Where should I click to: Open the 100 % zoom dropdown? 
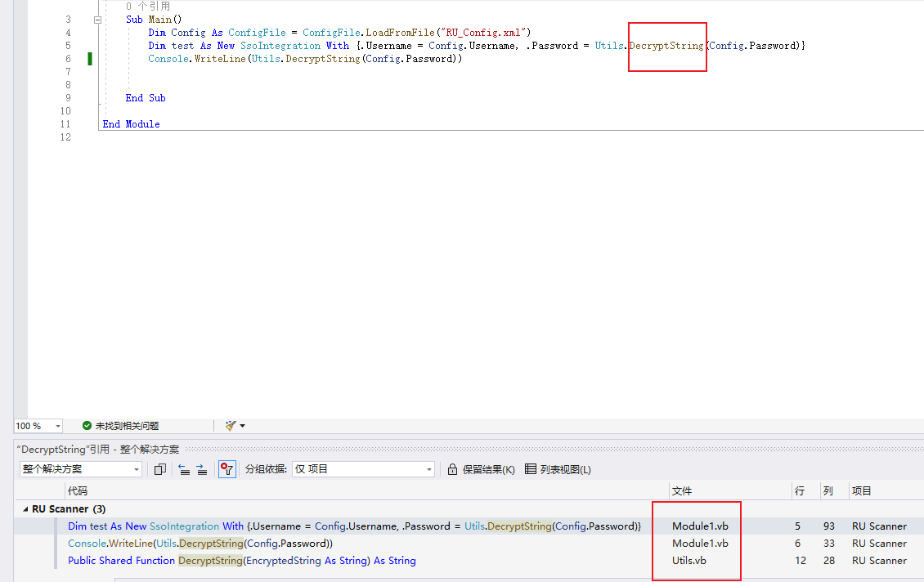58,426
